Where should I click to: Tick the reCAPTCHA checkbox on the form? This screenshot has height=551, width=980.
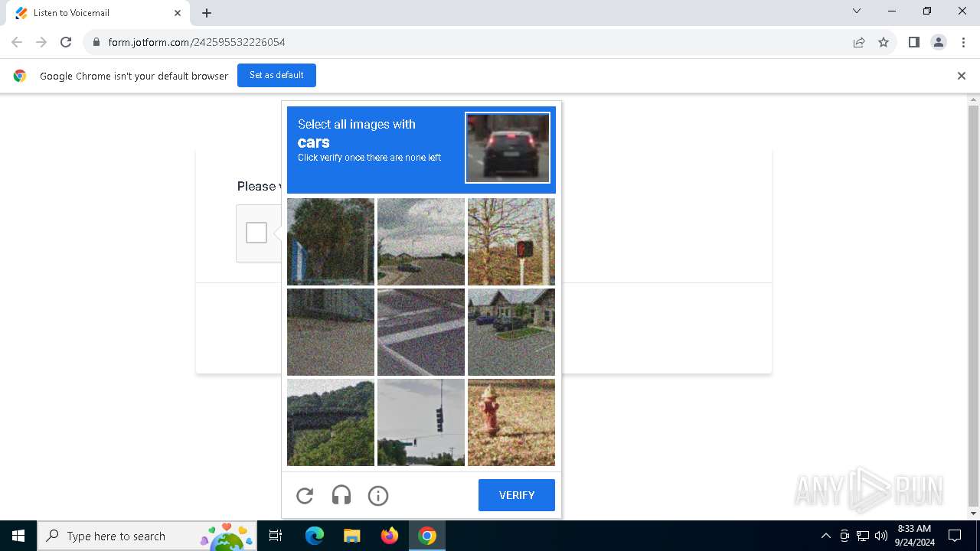[x=256, y=233]
